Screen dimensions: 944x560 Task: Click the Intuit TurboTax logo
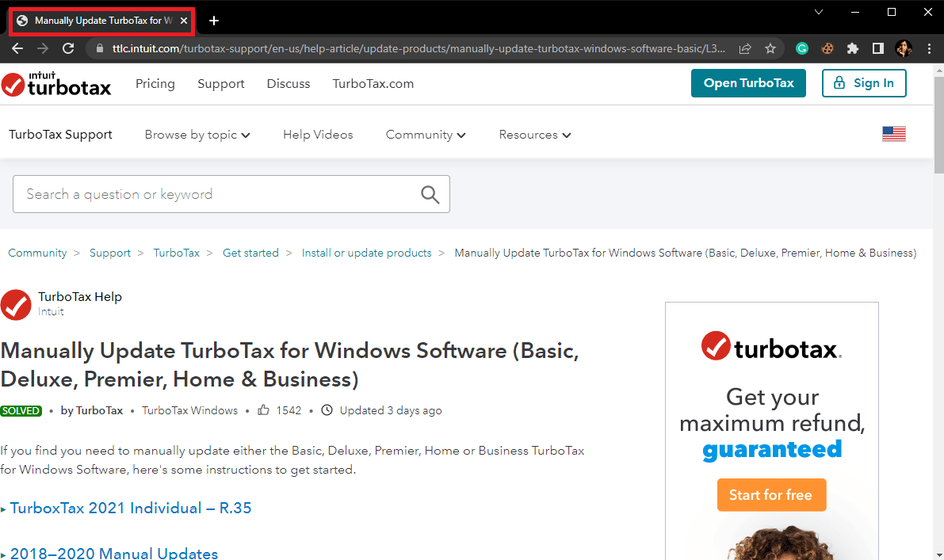click(x=56, y=84)
